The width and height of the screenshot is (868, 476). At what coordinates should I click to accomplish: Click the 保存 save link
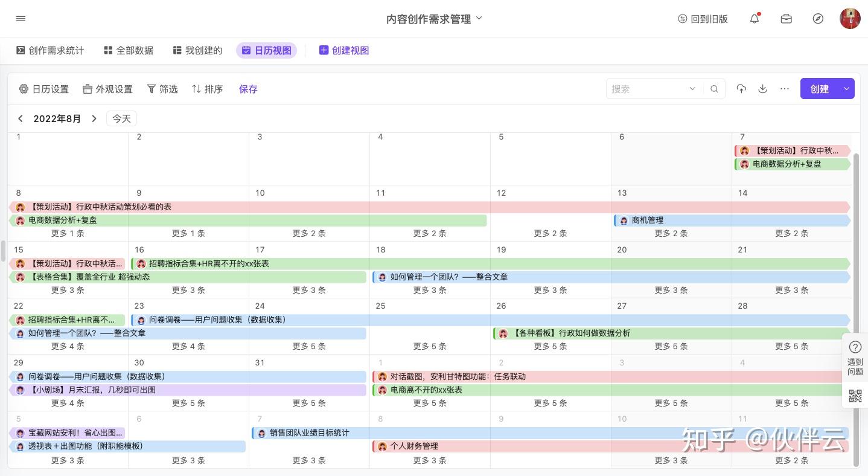[248, 89]
